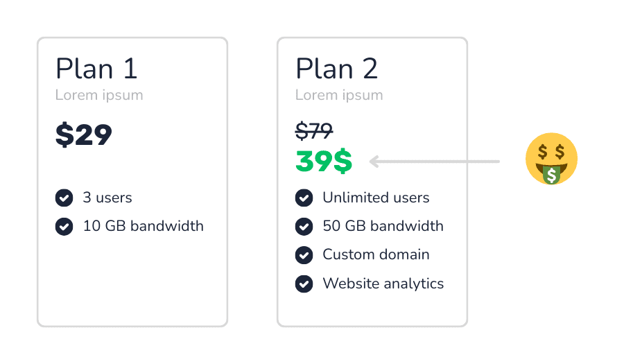Click the Custom domain feature text
This screenshot has height=364, width=624.
pos(376,254)
